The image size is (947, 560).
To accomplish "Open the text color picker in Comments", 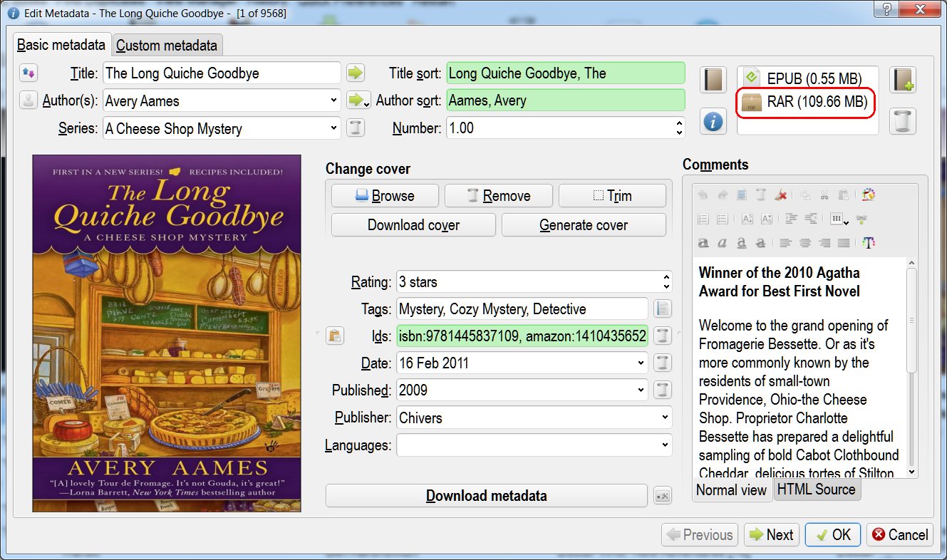I will point(868,243).
